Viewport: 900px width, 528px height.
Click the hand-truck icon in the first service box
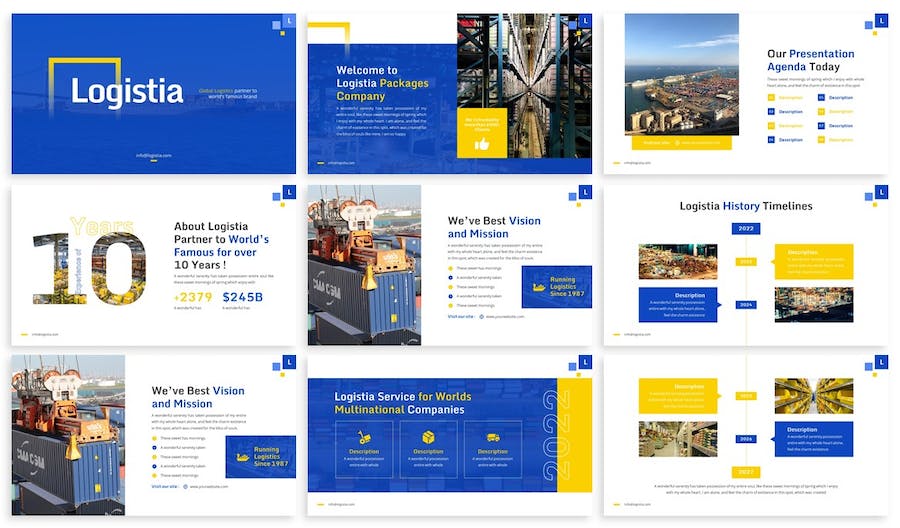tap(364, 437)
